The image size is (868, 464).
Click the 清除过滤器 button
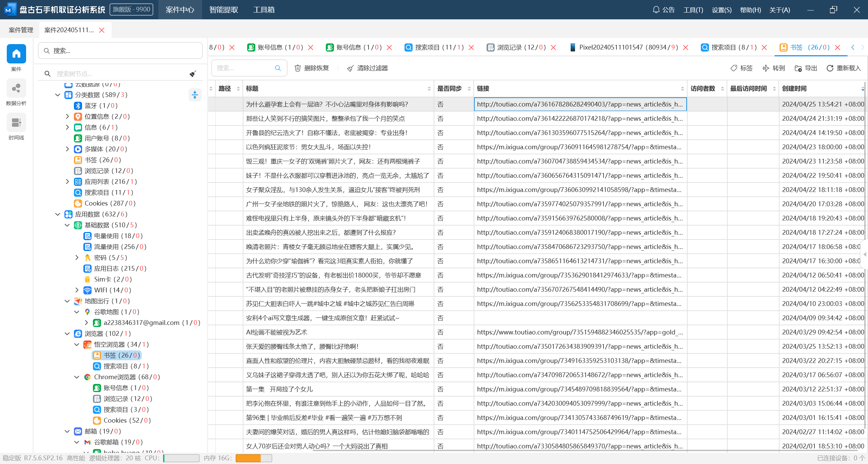tap(368, 68)
